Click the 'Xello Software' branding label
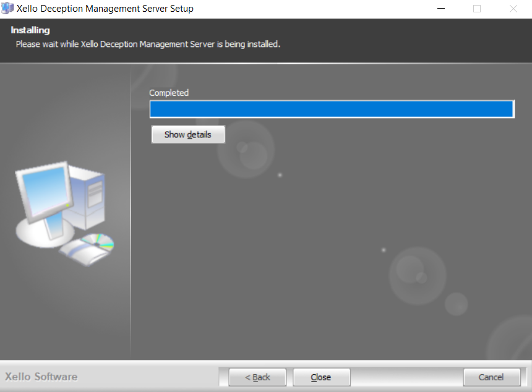The image size is (532, 392). (x=41, y=377)
